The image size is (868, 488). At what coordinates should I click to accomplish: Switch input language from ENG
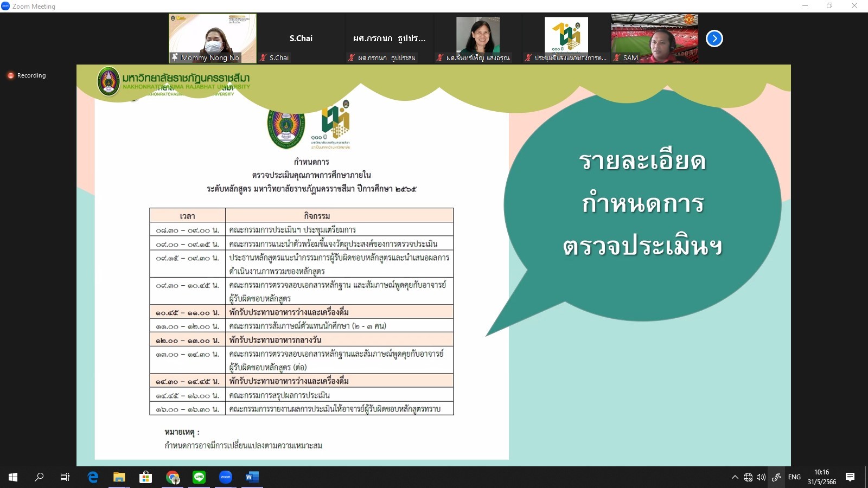(x=794, y=477)
